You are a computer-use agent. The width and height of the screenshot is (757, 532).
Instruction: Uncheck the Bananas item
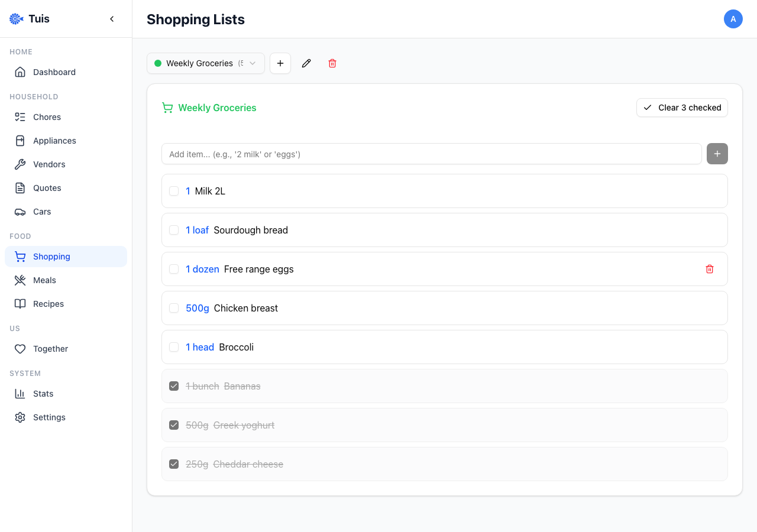click(x=174, y=385)
